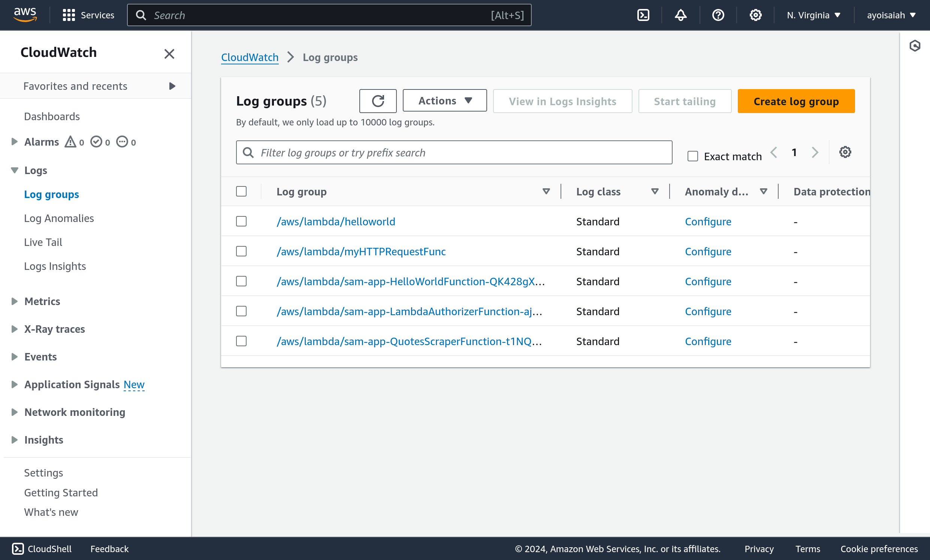Go to next page of log groups
Viewport: 930px width, 560px height.
815,152
